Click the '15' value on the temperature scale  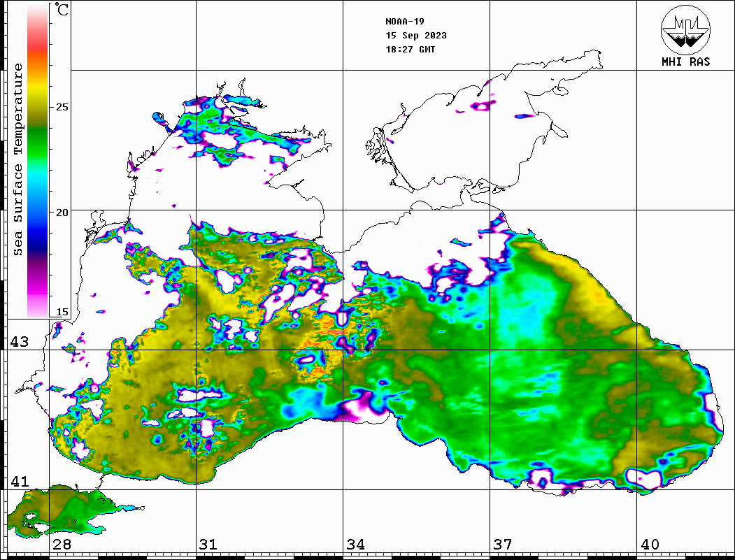tap(62, 312)
